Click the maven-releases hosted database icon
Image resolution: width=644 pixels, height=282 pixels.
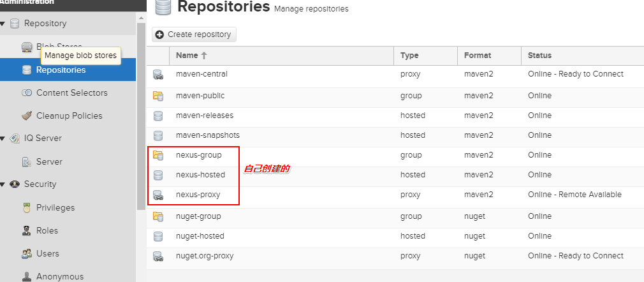[158, 116]
